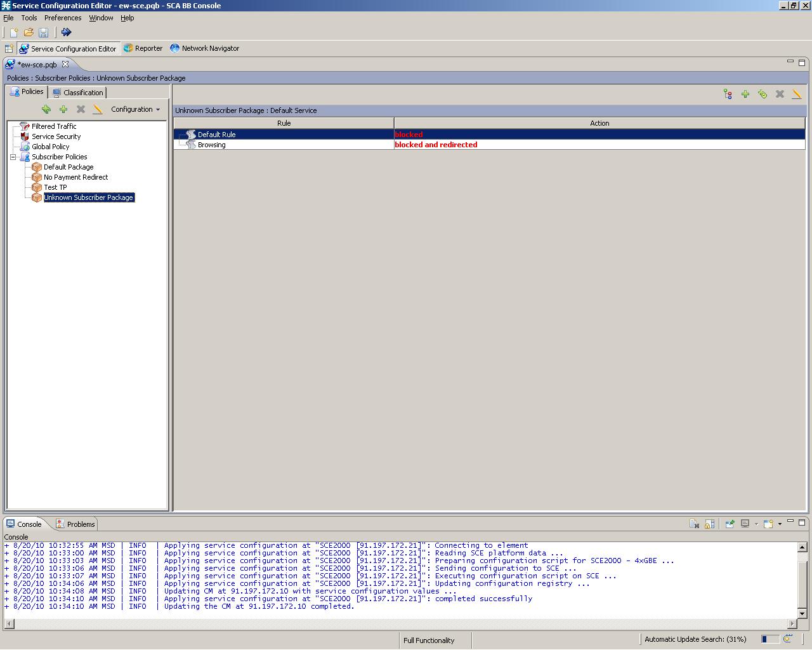Open the Network Navigator perspective
The height and width of the screenshot is (650, 812).
(x=204, y=48)
